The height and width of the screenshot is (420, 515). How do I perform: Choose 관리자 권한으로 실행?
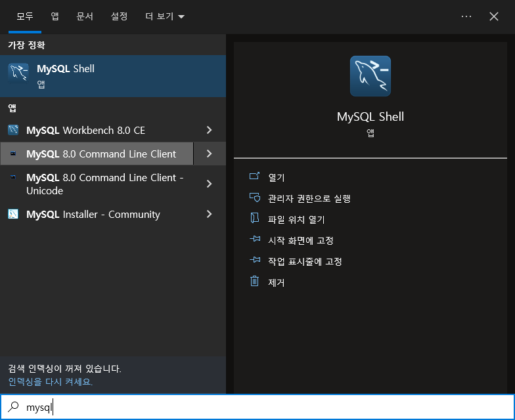point(309,198)
